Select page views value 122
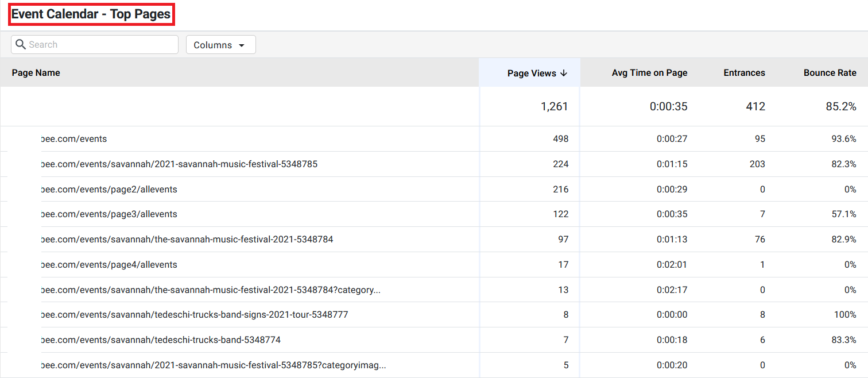 (x=561, y=214)
